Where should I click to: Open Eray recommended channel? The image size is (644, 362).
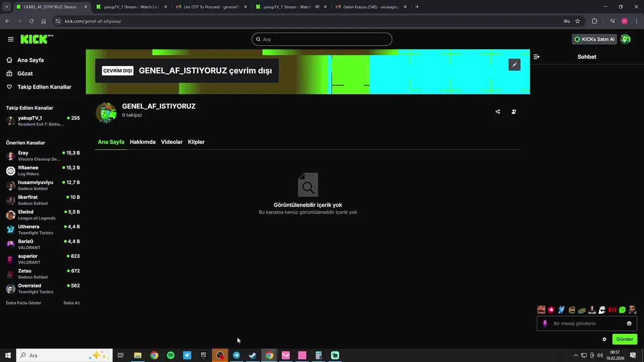(x=43, y=156)
